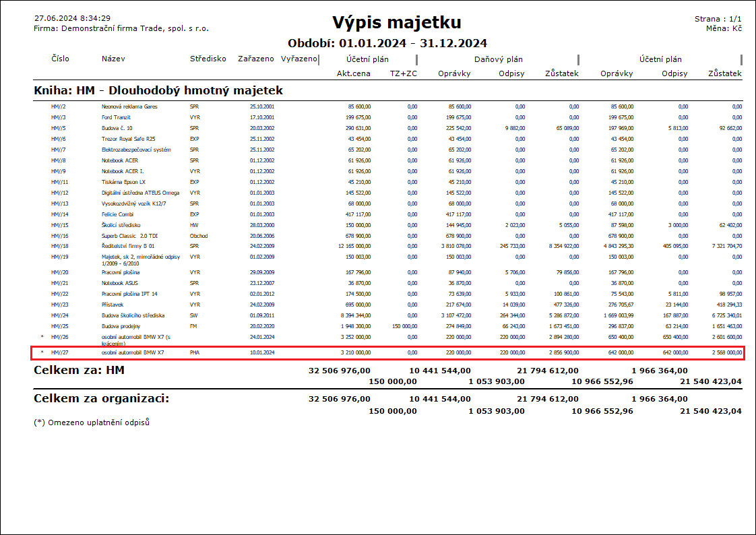Click the asset name "Školicí středisko"

tap(121, 225)
